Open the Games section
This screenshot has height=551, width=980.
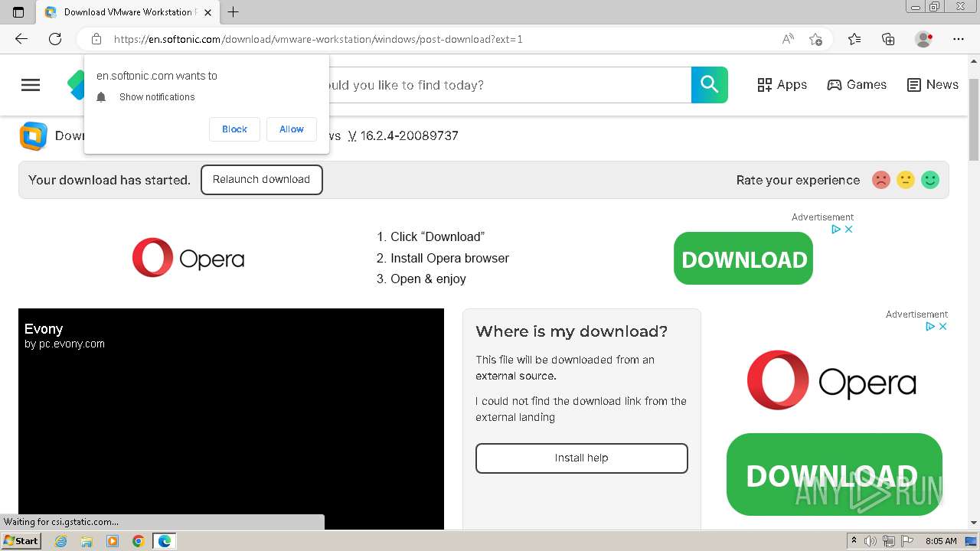tap(857, 85)
